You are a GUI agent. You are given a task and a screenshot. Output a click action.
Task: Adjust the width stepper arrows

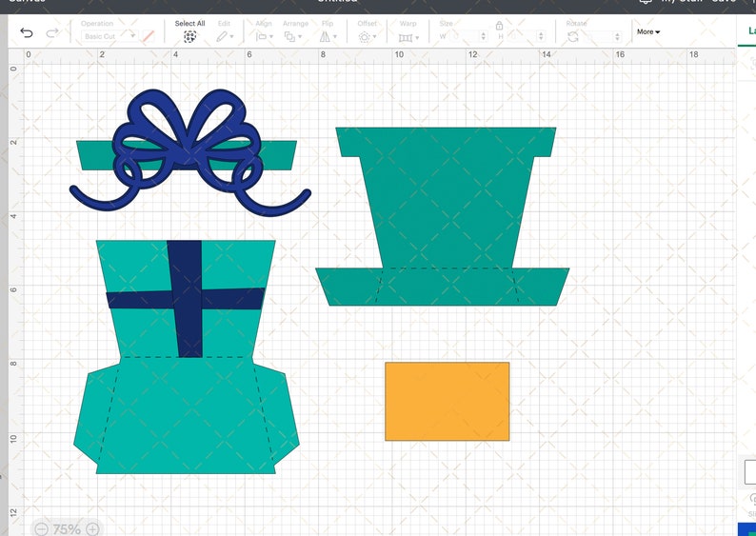(483, 36)
